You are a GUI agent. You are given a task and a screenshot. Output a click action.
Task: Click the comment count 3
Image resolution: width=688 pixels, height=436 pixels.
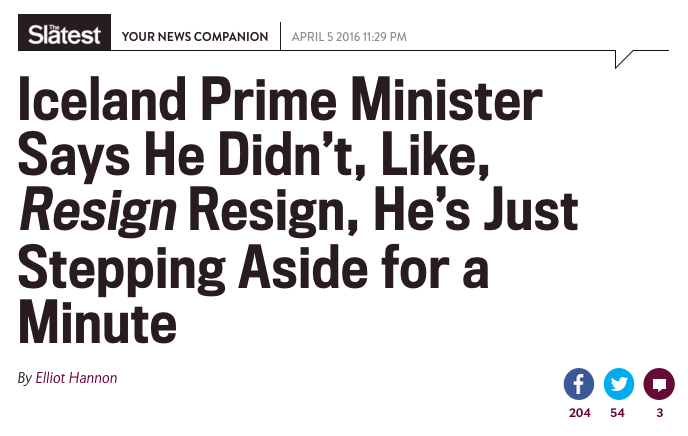(659, 413)
